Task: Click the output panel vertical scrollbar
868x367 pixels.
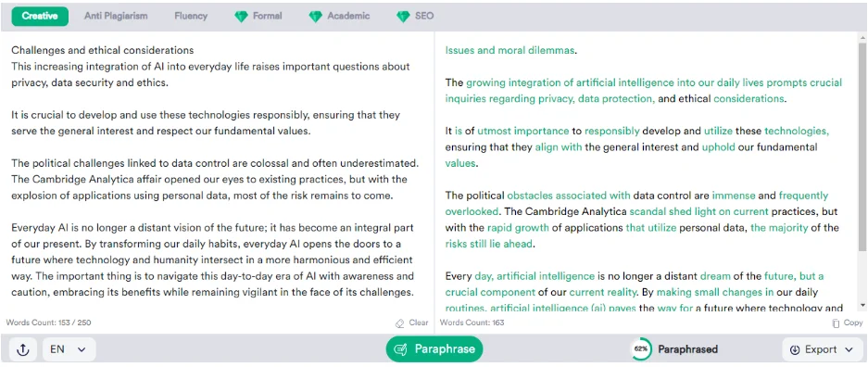Action: [x=862, y=144]
